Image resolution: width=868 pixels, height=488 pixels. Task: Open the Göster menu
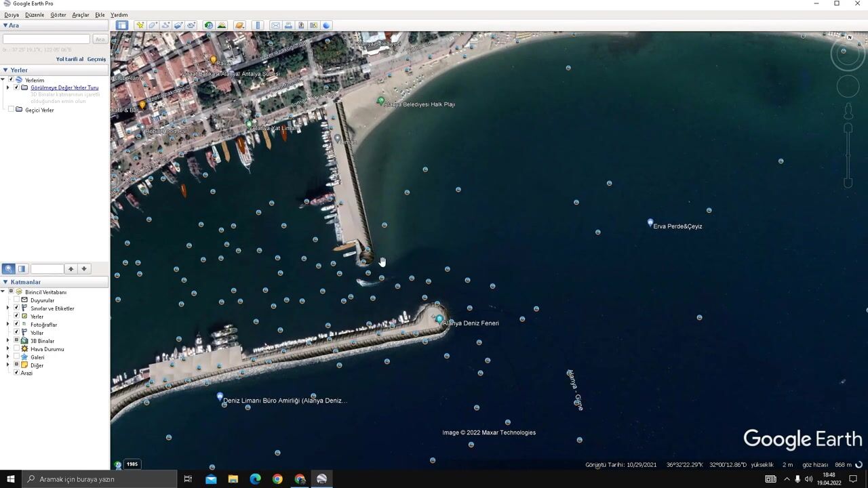point(58,14)
